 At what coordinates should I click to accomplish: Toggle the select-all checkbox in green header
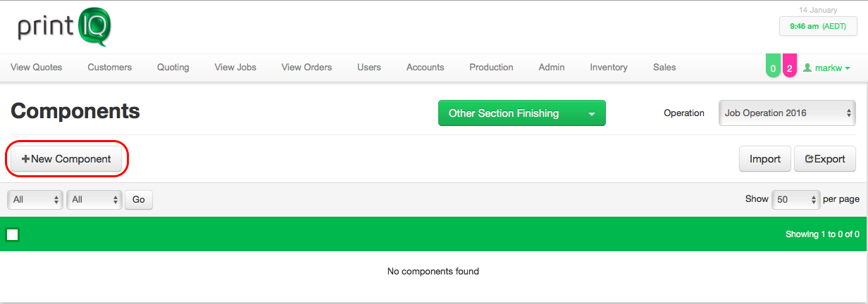(x=13, y=234)
